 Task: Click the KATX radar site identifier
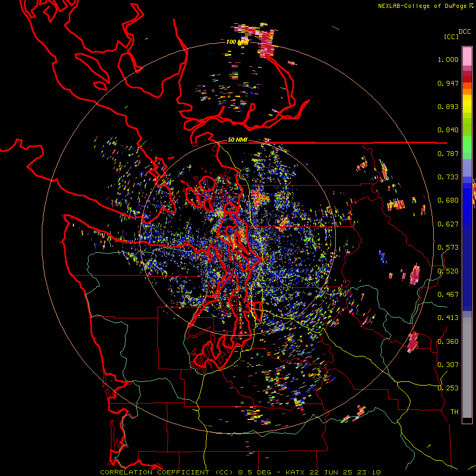pyautogui.click(x=296, y=472)
